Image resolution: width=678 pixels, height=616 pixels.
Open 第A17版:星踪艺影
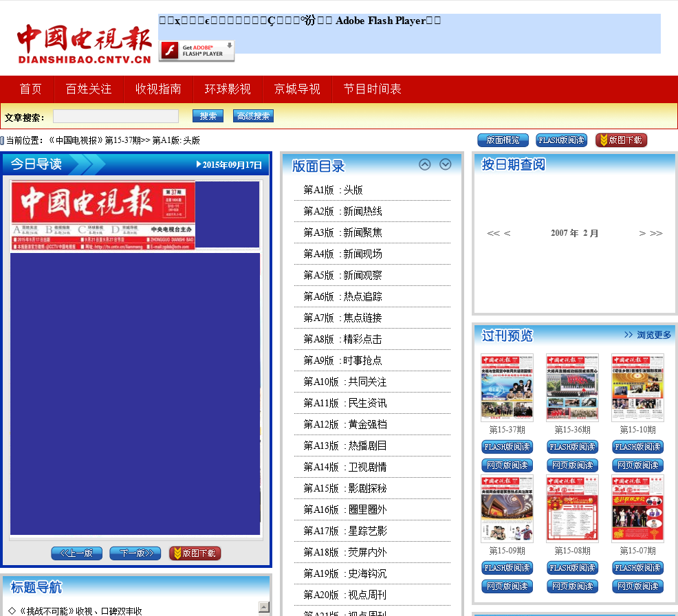[345, 531]
